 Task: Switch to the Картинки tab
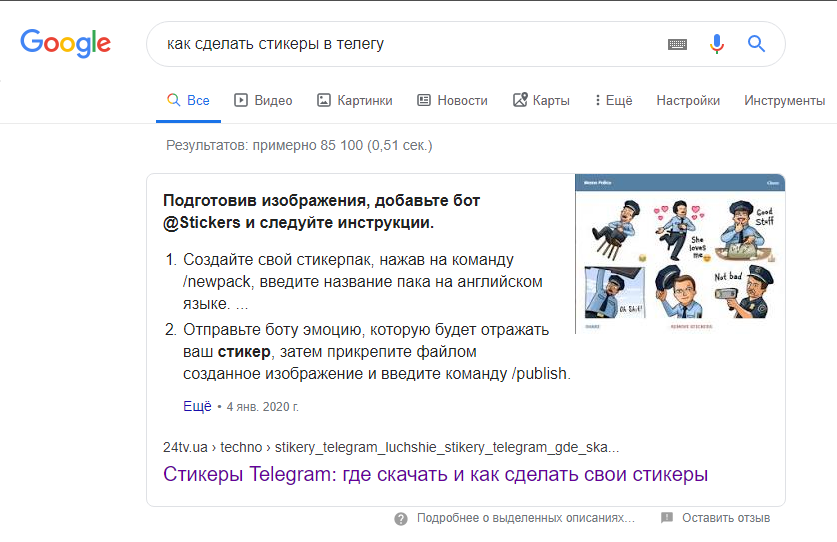pos(354,100)
